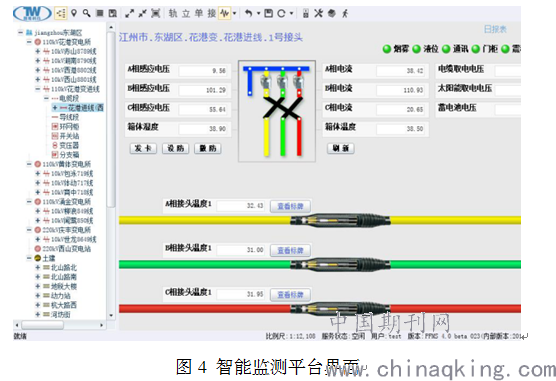This screenshot has height=381, width=556.
Task: Select the map pin location icon
Action: 74,13
